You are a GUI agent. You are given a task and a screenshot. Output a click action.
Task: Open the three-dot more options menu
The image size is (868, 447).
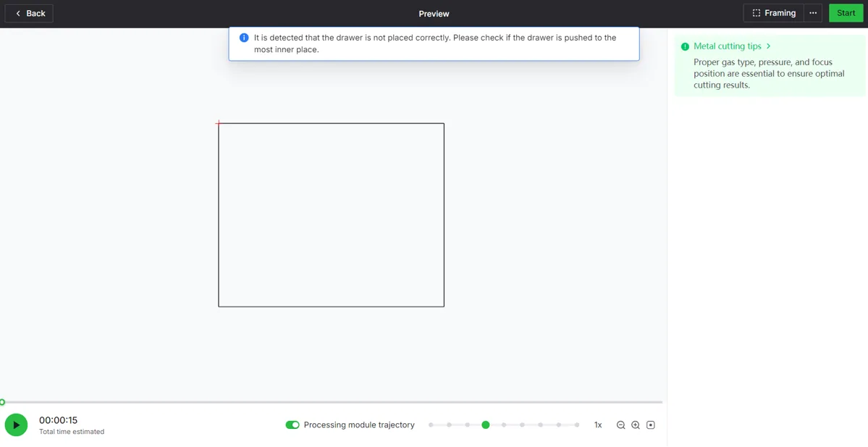point(813,13)
